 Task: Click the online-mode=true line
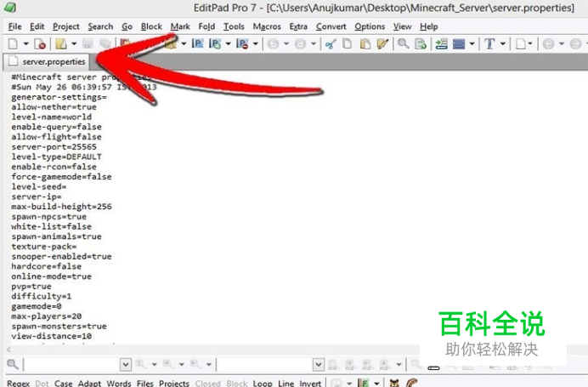[x=51, y=276]
